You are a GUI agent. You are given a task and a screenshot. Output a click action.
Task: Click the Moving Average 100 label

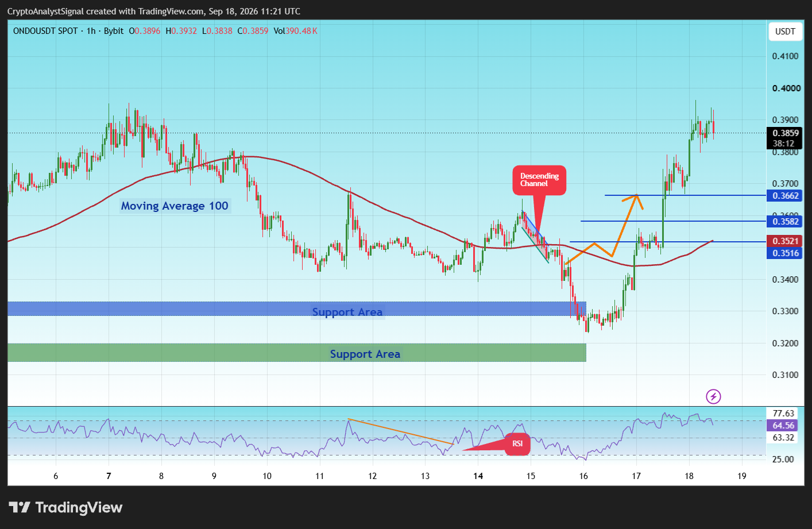[175, 206]
